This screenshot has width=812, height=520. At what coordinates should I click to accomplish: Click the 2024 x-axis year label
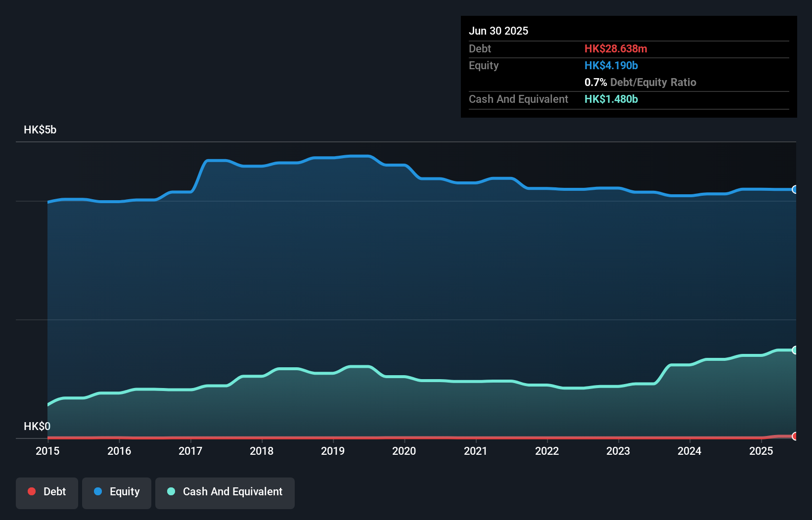point(689,451)
